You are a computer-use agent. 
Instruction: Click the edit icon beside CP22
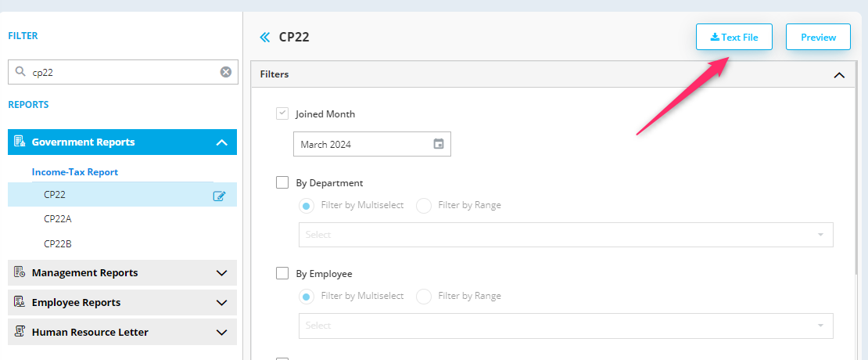[219, 196]
